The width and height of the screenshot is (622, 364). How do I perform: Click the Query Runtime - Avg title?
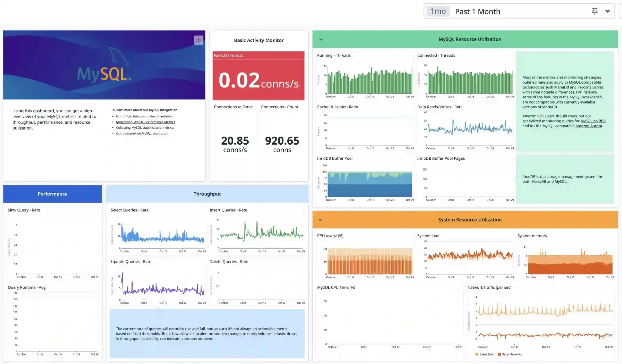[x=27, y=287]
